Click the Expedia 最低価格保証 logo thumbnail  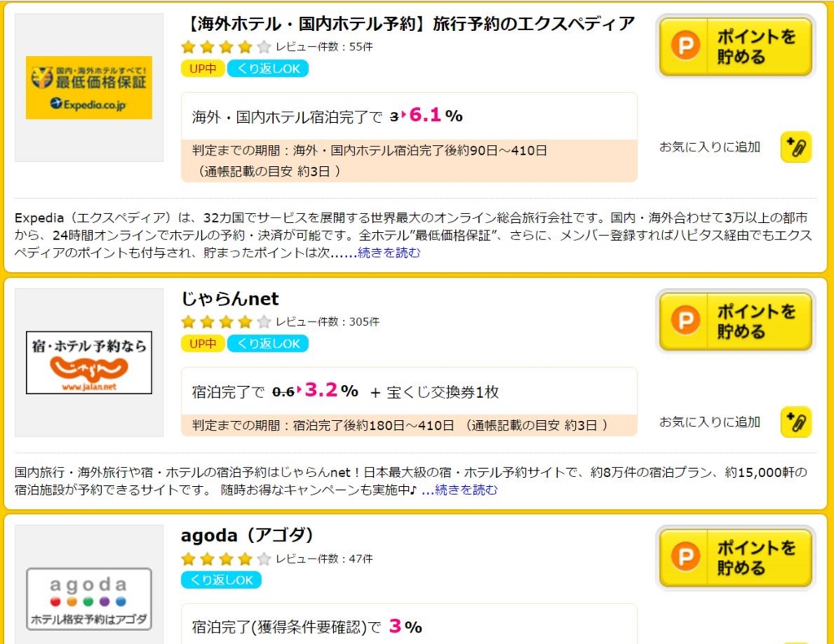[x=88, y=85]
